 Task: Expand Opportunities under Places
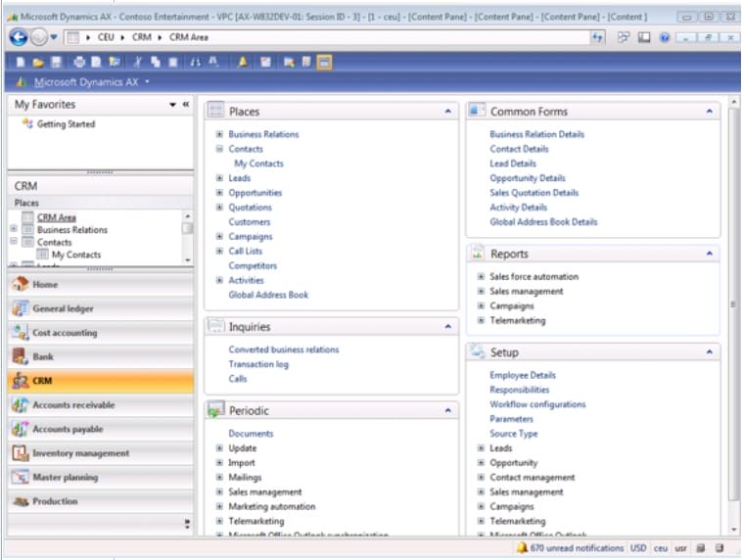219,193
